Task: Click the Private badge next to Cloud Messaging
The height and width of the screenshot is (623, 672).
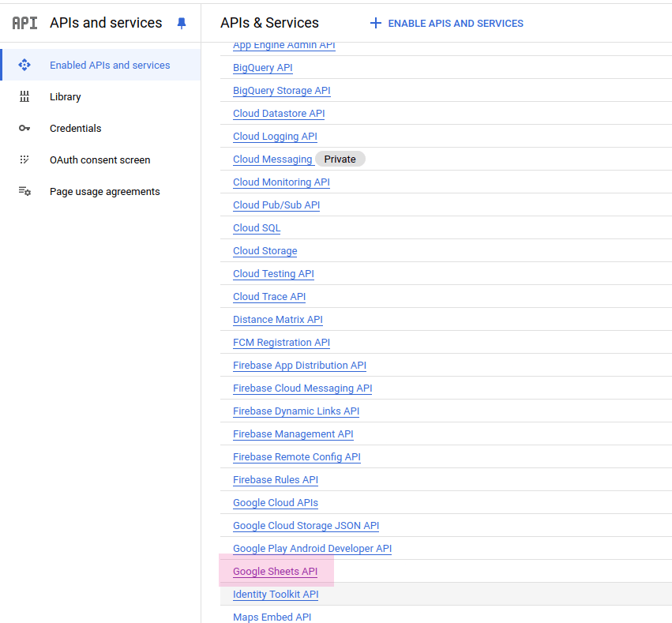Action: pyautogui.click(x=340, y=160)
